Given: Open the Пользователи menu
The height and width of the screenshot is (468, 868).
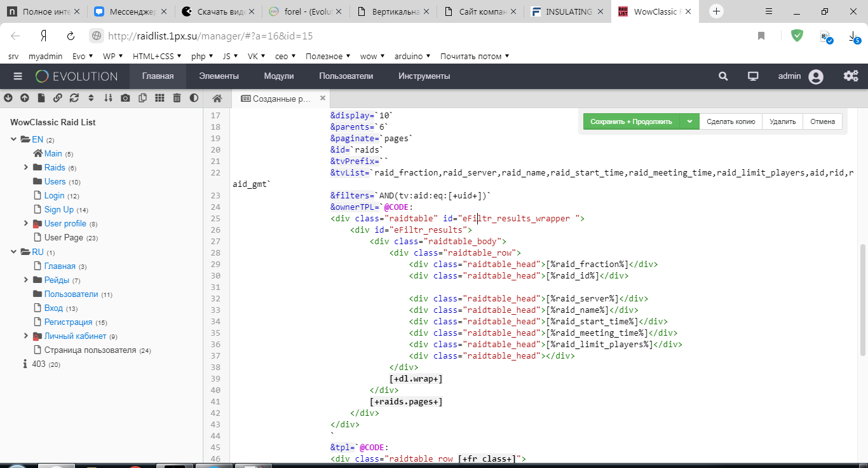Looking at the screenshot, I should 346,76.
